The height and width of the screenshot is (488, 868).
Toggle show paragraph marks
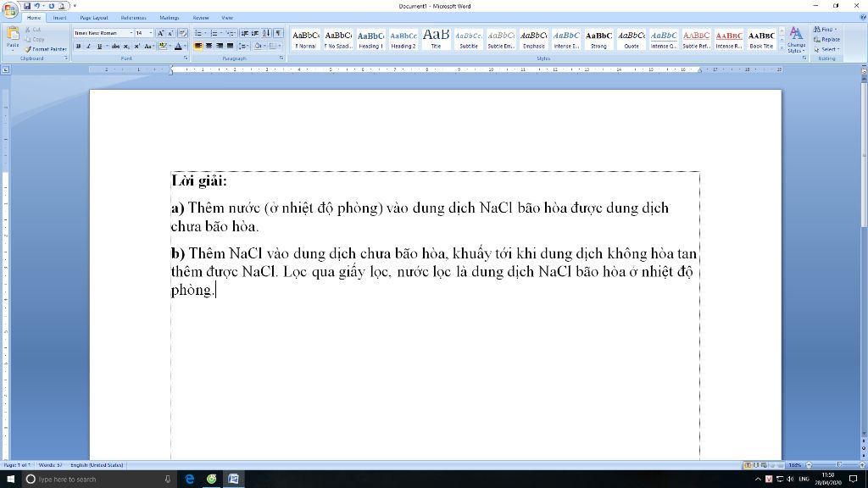[x=278, y=33]
